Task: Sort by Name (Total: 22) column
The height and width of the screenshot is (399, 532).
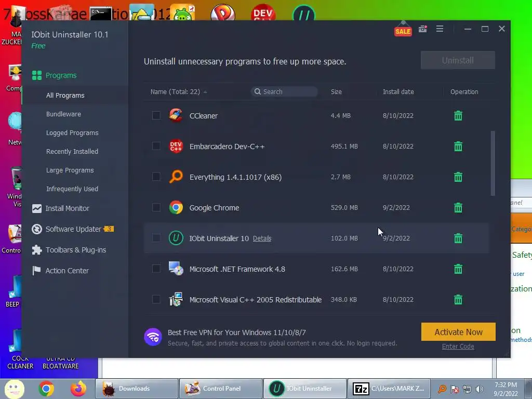Action: pyautogui.click(x=179, y=91)
